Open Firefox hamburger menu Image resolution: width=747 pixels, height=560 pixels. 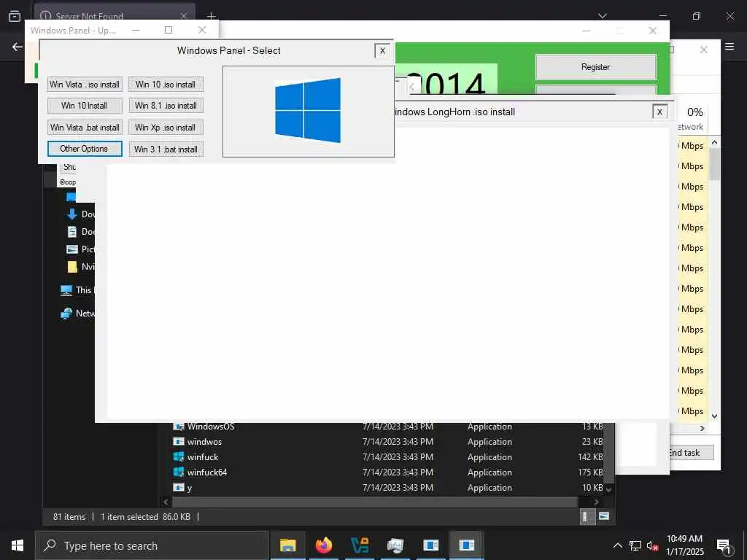[x=729, y=47]
